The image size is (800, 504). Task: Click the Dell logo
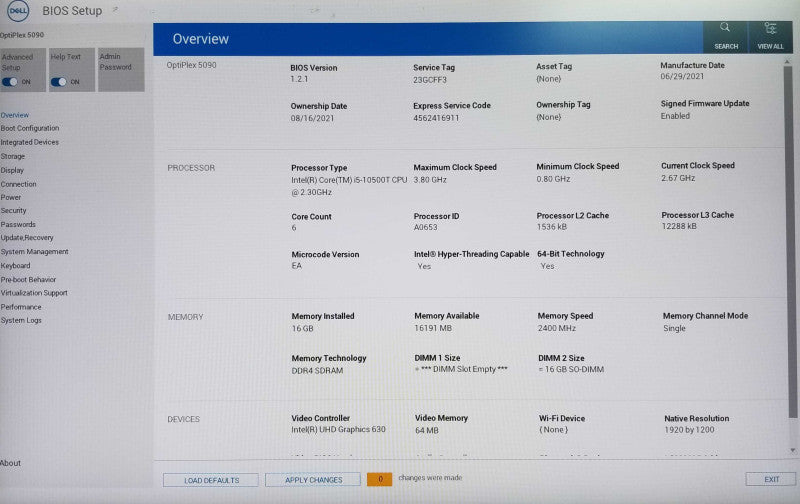[18, 11]
